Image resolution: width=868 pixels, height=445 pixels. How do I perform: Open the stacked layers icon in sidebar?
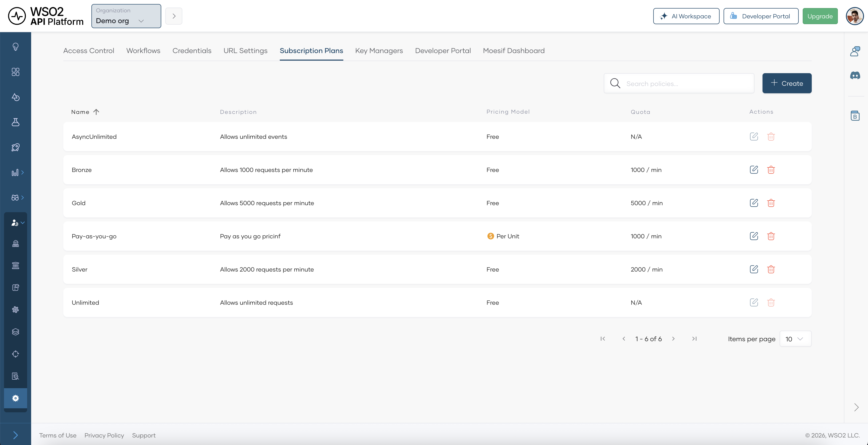(x=16, y=332)
